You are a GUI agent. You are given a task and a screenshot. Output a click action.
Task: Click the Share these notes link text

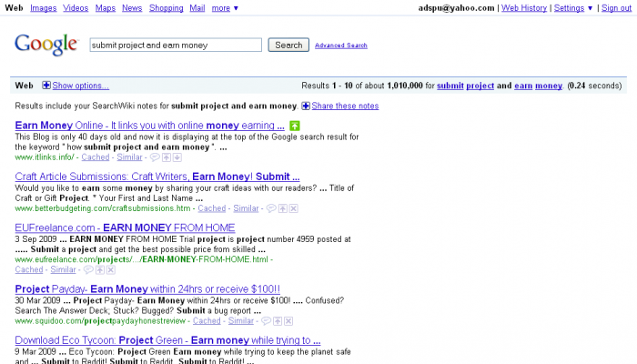[x=345, y=106]
